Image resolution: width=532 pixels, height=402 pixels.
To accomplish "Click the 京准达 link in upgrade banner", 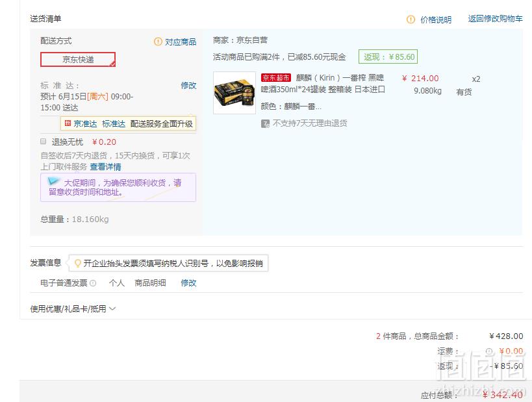I will [85, 124].
